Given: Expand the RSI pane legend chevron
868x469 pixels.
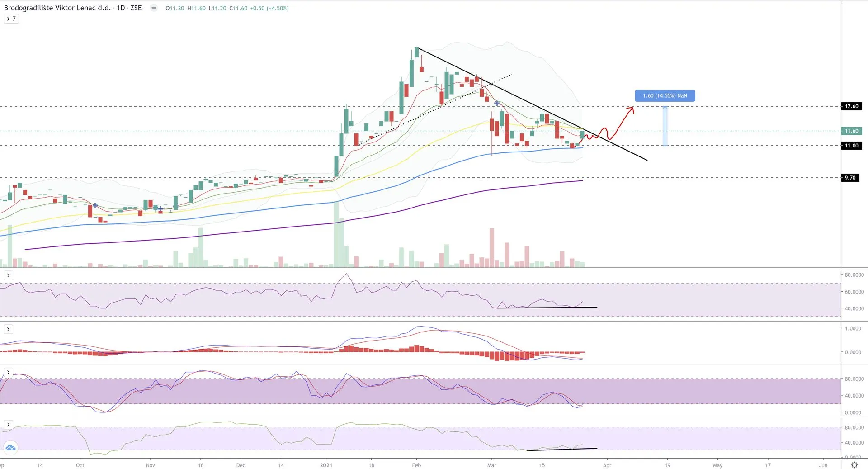Looking at the screenshot, I should click(x=8, y=275).
